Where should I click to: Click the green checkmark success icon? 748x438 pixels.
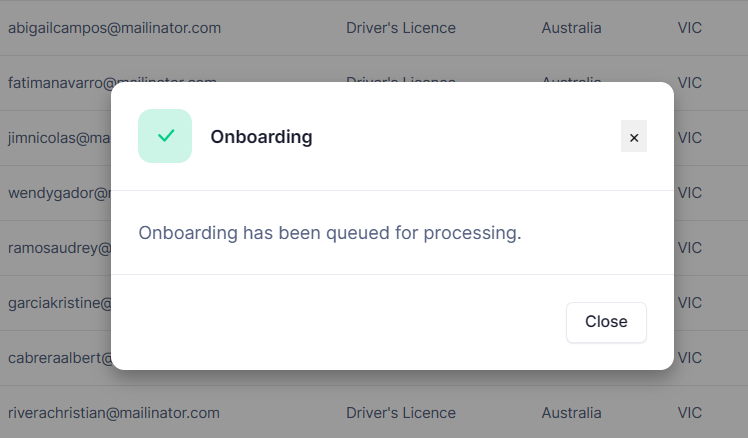165,136
